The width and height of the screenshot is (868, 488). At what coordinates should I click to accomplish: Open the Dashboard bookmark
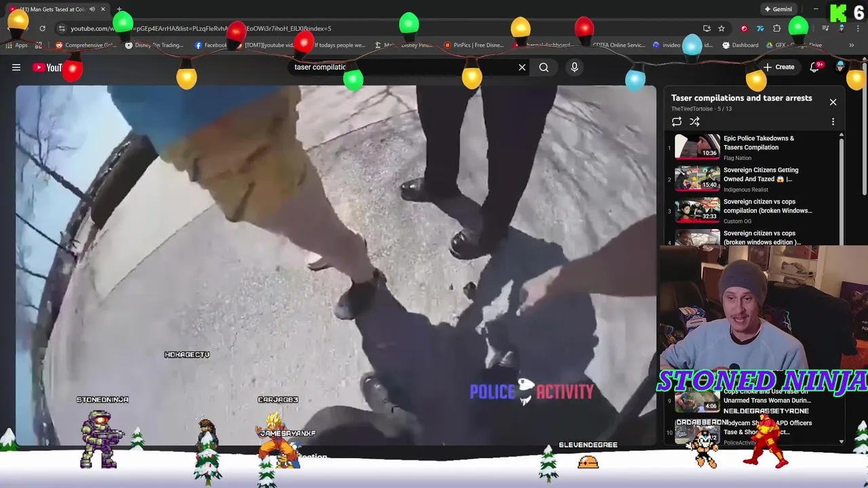pos(741,45)
